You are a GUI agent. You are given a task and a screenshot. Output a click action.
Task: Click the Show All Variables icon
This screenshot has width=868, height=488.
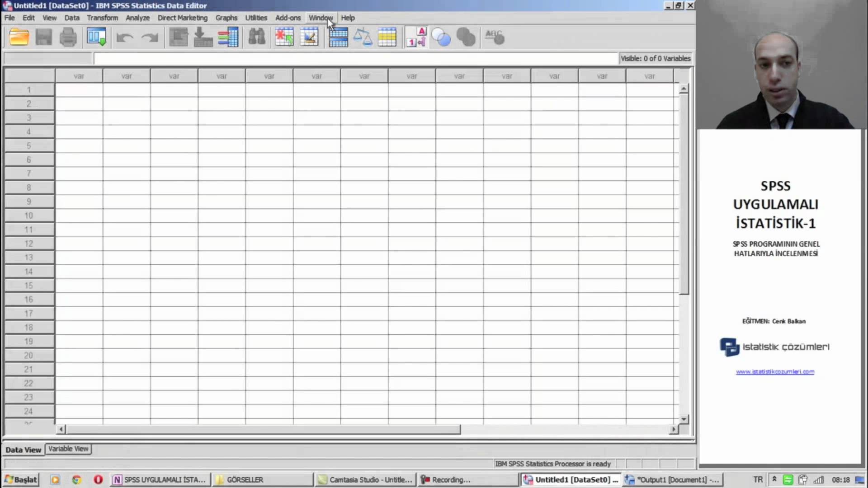pos(466,37)
